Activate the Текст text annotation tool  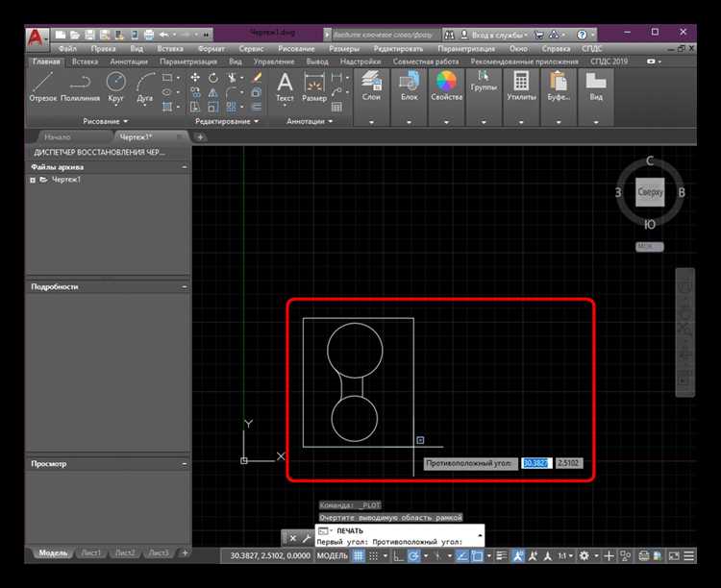click(285, 86)
